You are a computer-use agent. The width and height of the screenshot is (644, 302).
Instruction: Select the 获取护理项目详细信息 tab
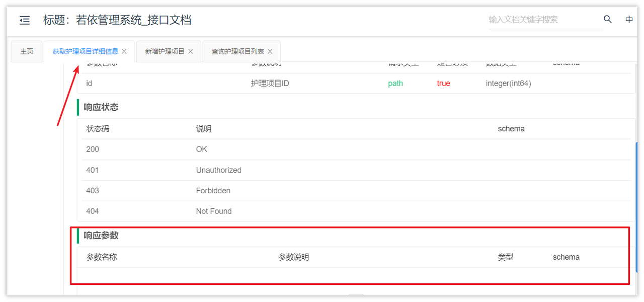86,51
